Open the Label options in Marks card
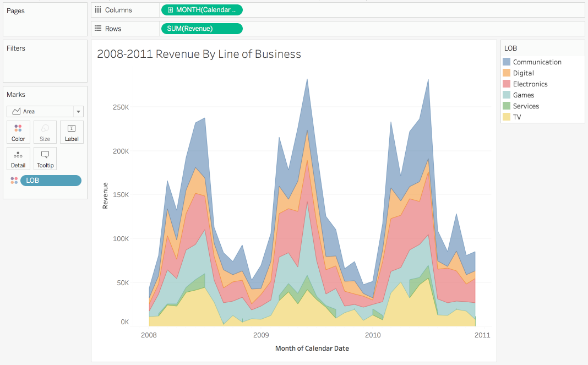The width and height of the screenshot is (588, 365). [x=72, y=132]
